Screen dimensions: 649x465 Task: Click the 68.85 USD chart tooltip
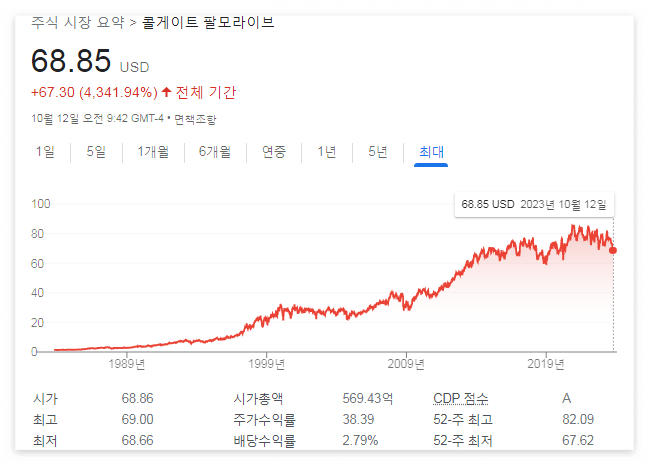[x=534, y=205]
